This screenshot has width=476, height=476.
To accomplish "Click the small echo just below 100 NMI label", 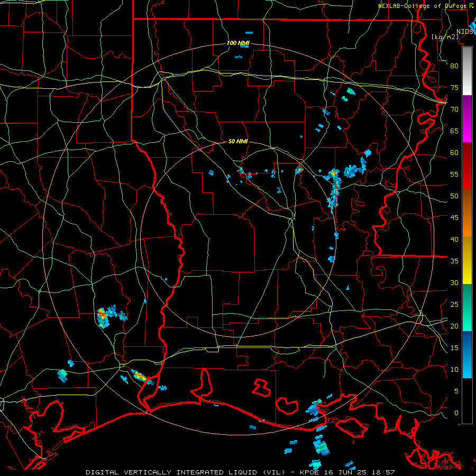I will pyautogui.click(x=244, y=46).
